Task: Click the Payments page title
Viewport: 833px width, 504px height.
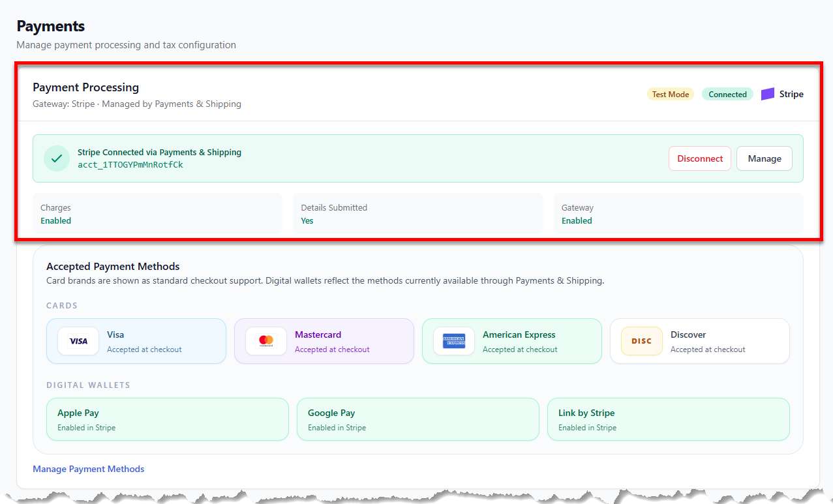Action: [51, 26]
